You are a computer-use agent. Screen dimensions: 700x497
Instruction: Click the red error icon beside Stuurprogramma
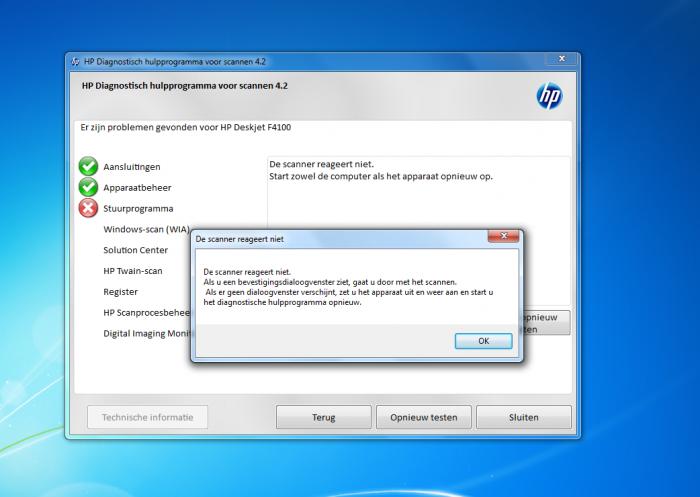click(88, 208)
